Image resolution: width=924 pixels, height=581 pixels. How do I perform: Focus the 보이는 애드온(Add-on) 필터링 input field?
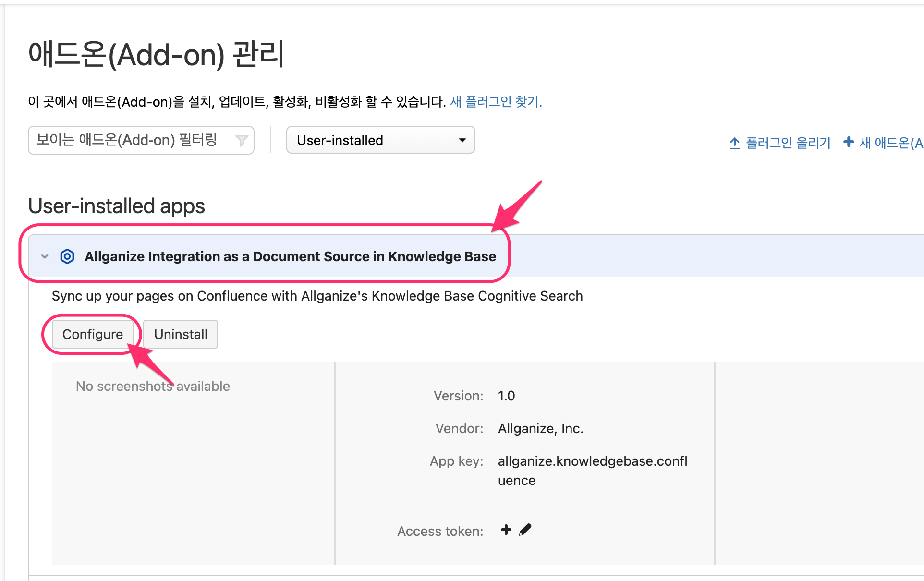pyautogui.click(x=141, y=140)
